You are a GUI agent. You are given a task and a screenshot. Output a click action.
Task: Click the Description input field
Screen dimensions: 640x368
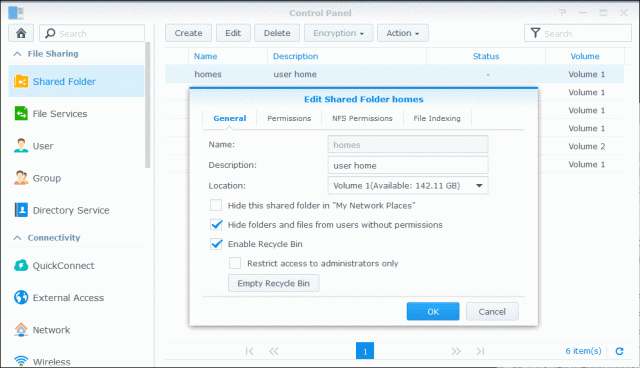pos(408,165)
